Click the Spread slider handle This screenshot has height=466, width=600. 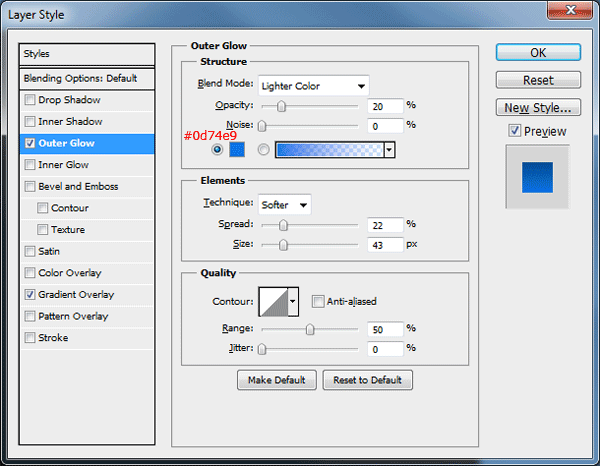coord(283,225)
